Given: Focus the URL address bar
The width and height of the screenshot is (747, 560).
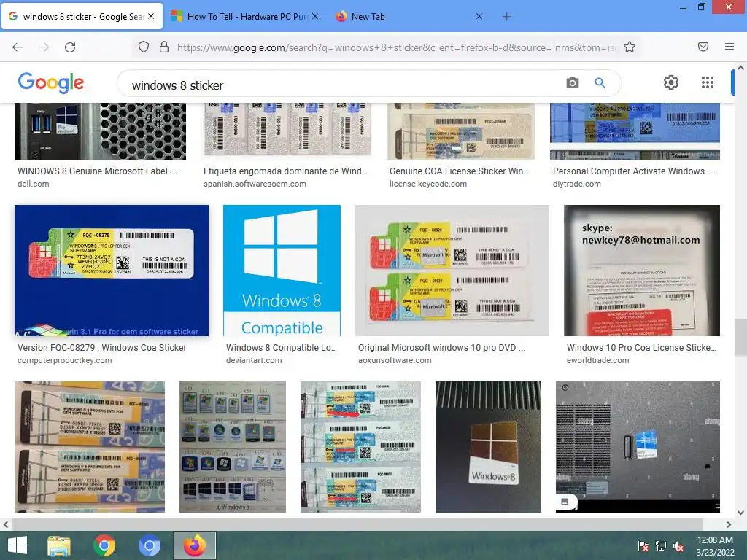Looking at the screenshot, I should point(396,47).
